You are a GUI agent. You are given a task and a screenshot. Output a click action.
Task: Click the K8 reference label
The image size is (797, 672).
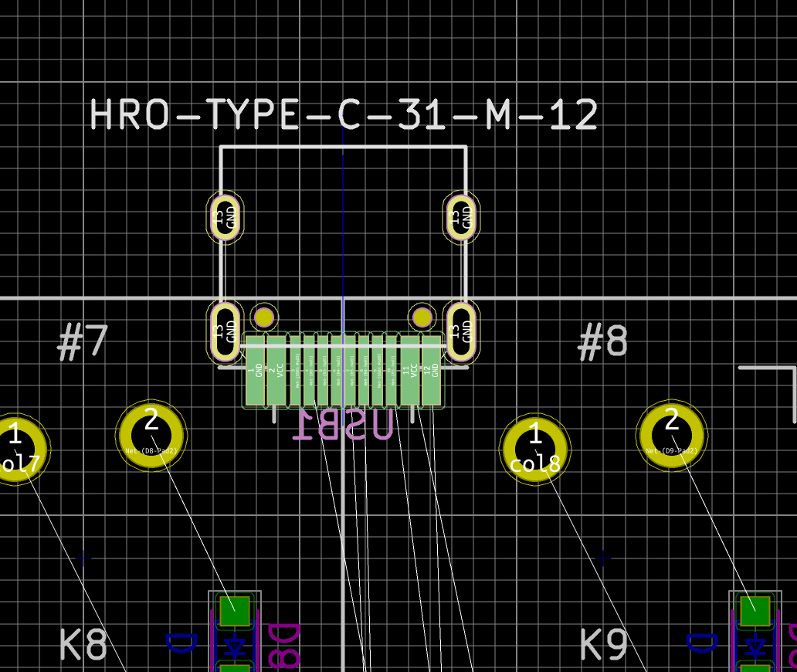click(x=83, y=645)
